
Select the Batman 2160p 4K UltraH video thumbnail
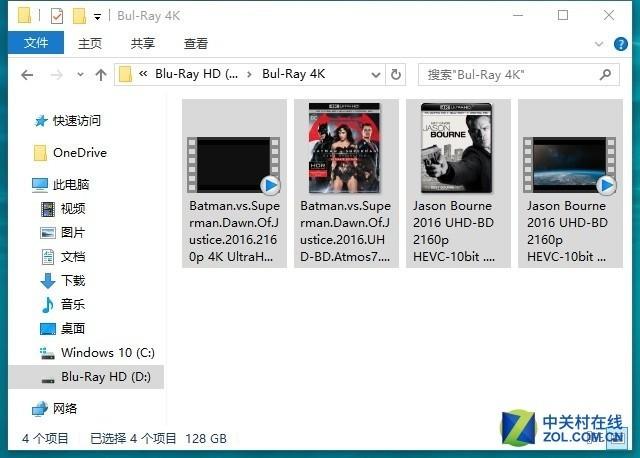[x=233, y=165]
